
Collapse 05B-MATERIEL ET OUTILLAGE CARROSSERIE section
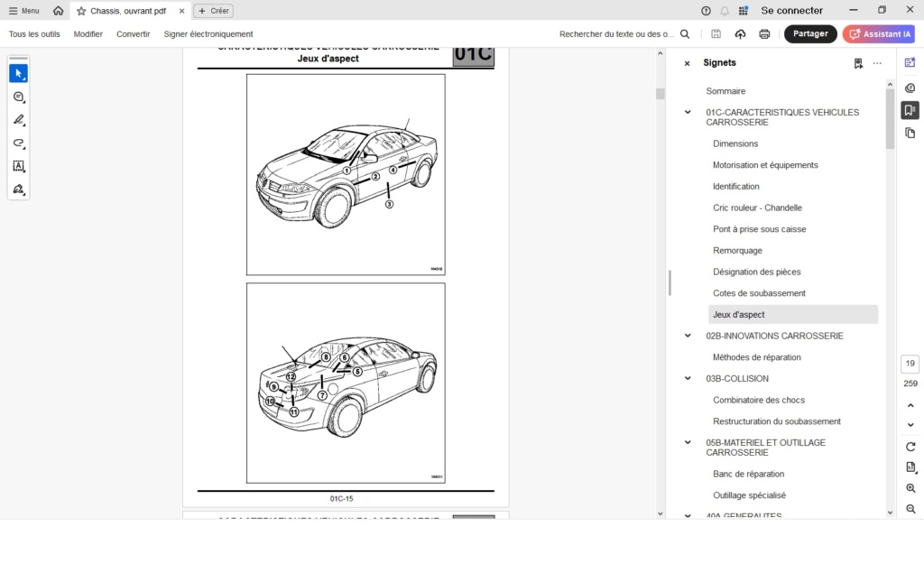pos(688,442)
